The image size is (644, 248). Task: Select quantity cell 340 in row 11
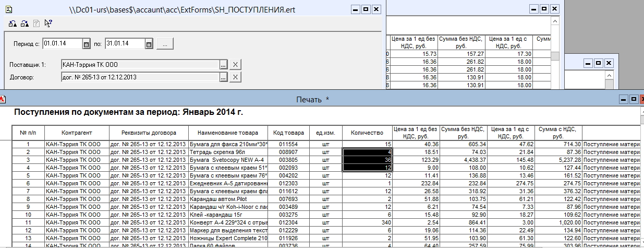(x=367, y=222)
